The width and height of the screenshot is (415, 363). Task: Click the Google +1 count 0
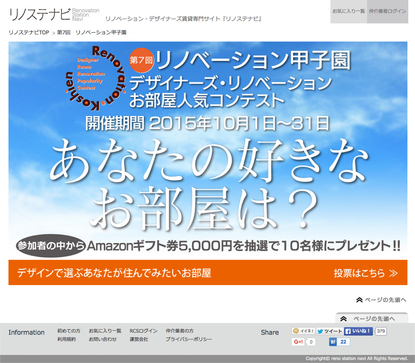311,342
